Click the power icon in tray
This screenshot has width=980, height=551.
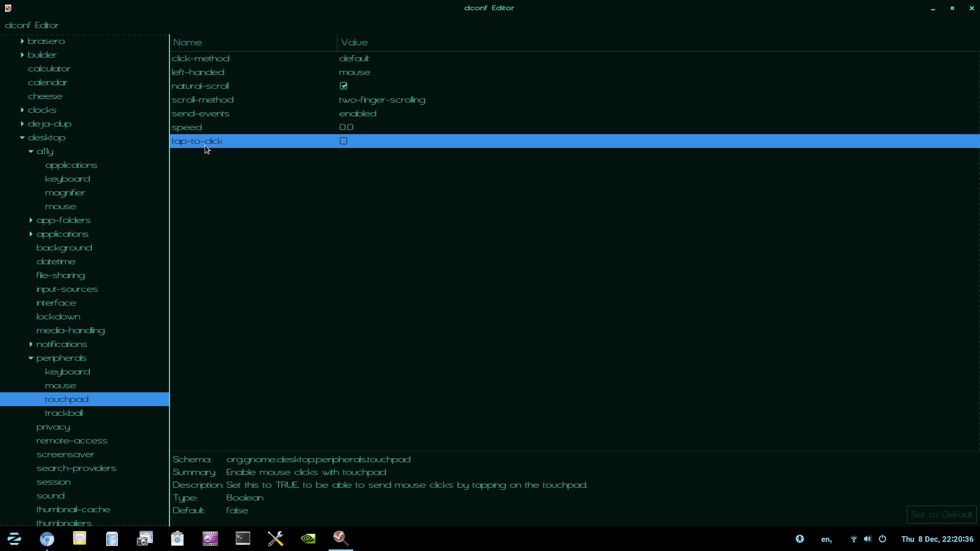pyautogui.click(x=882, y=539)
